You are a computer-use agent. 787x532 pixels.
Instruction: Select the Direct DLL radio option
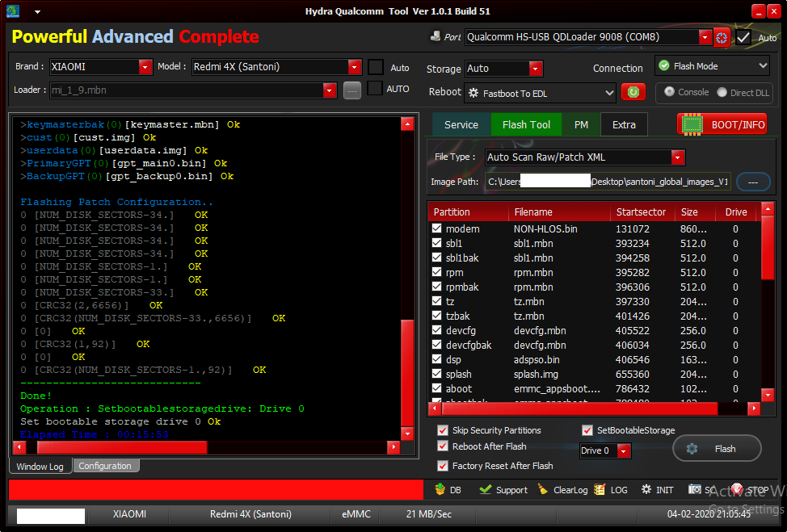point(722,93)
